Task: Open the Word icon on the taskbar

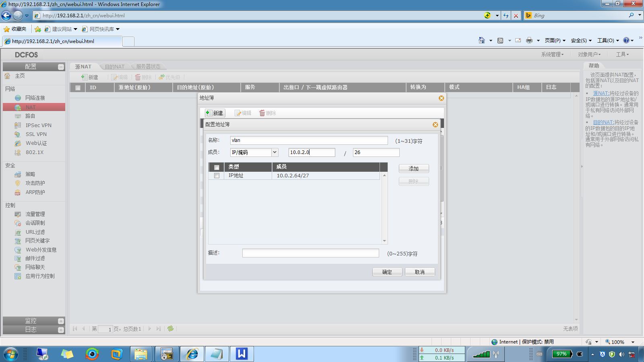Action: (x=242, y=354)
